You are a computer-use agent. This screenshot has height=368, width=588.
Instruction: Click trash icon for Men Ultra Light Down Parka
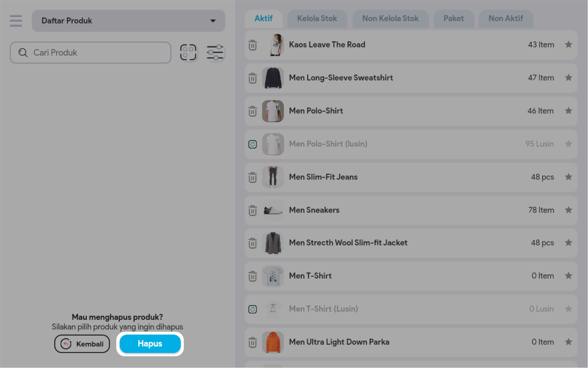(x=252, y=342)
